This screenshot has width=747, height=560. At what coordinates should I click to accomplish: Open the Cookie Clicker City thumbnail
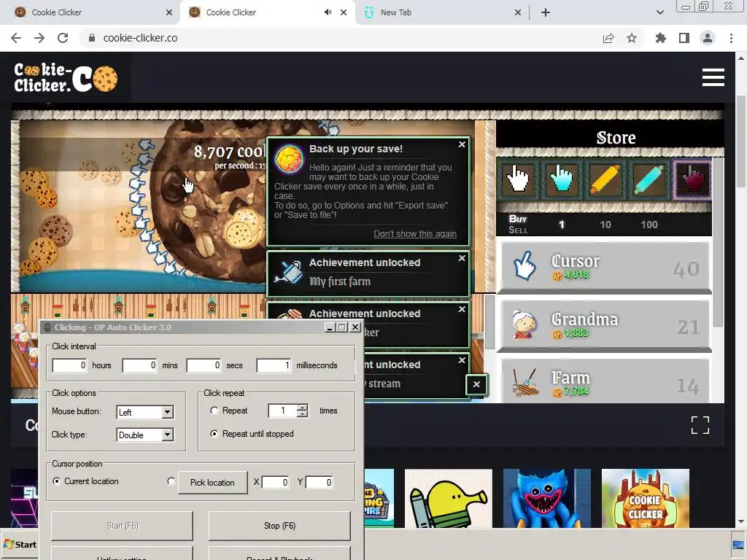646,499
